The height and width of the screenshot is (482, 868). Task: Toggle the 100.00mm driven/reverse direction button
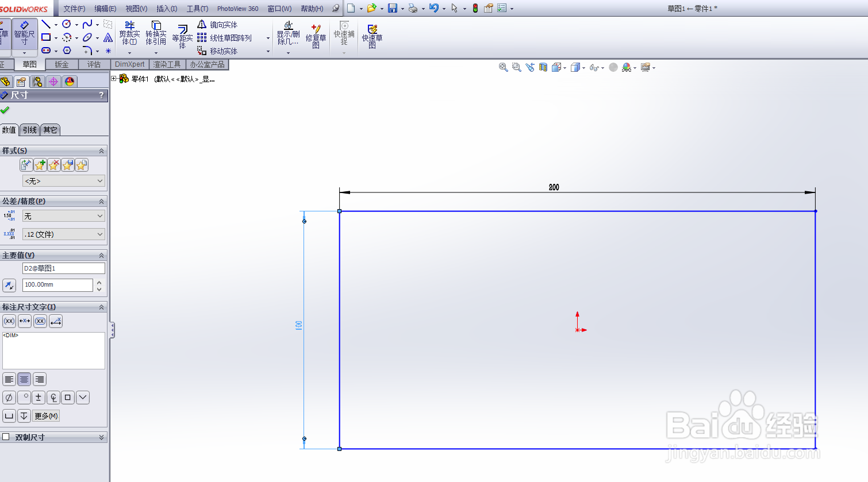[x=9, y=286]
